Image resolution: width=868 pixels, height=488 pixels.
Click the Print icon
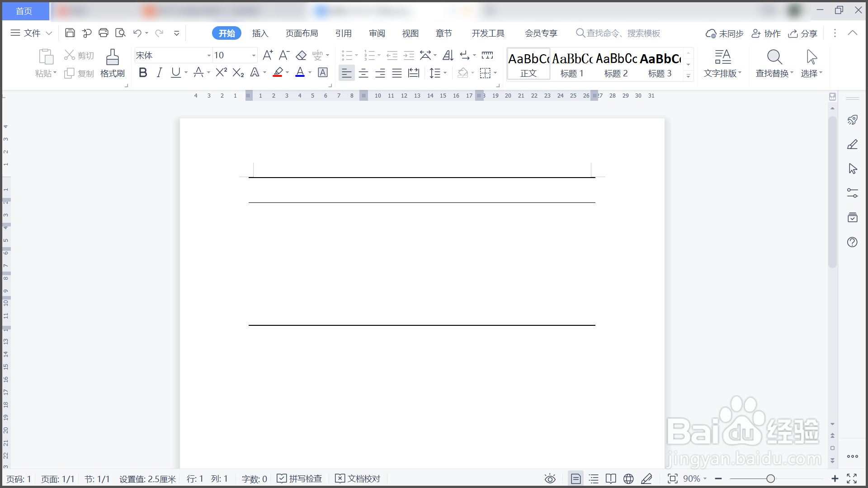pyautogui.click(x=104, y=33)
